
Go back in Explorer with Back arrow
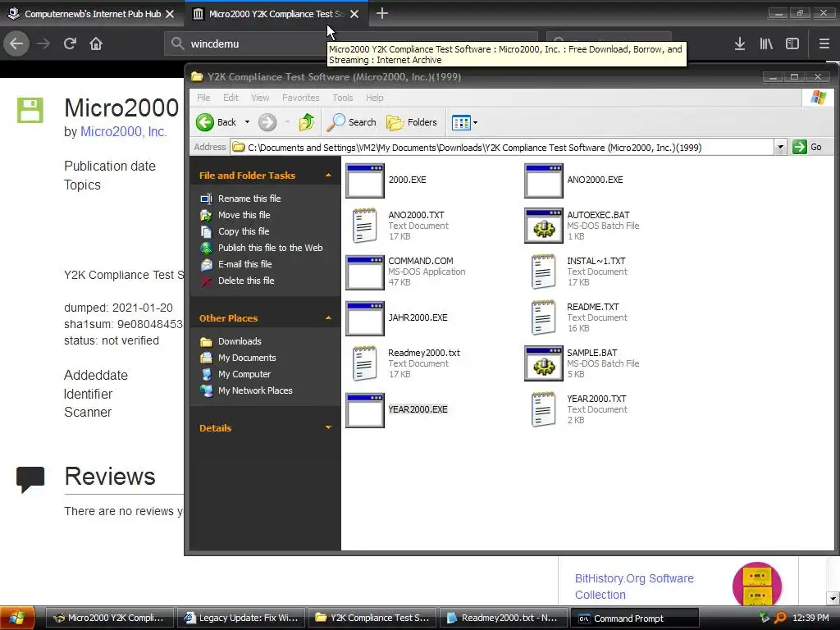(217, 122)
